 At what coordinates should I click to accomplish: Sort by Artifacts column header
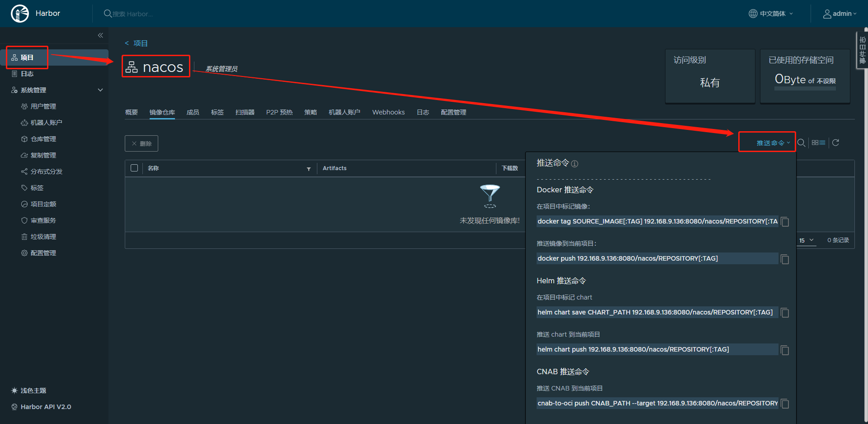click(335, 168)
